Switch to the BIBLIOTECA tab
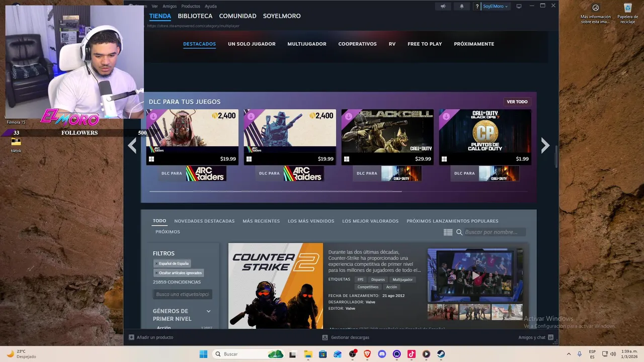Viewport: 644px width, 362px height. [x=195, y=16]
